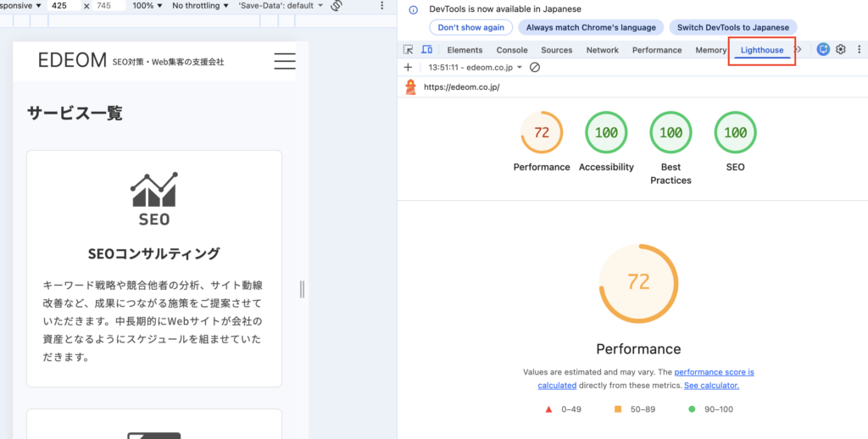Expand the Save-Data default dropdown
The height and width of the screenshot is (439, 868).
click(281, 5)
